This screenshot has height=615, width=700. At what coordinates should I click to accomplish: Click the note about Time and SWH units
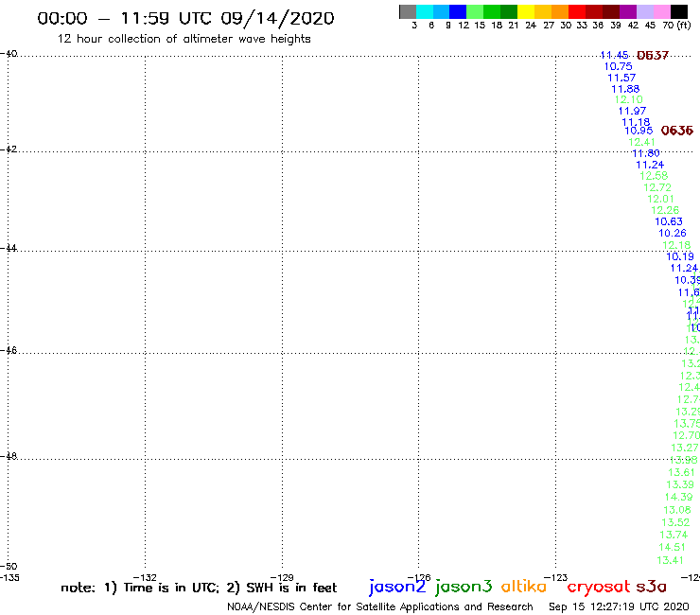tap(199, 588)
